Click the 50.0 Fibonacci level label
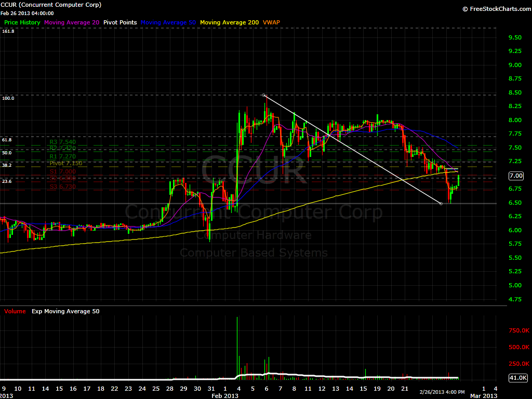Screen dimensions: 532x399 [7, 153]
